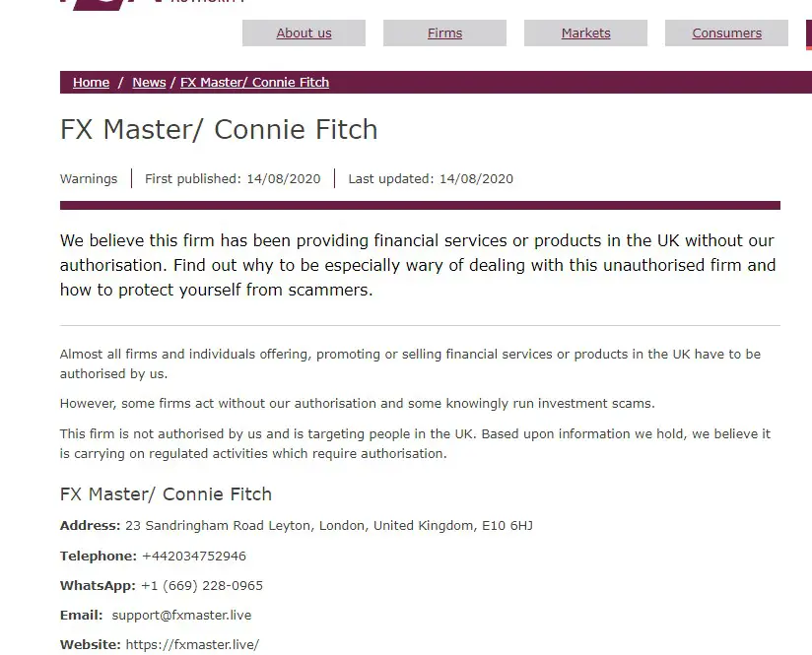Viewport: 812px width, 655px height.
Task: Click FX Master/ Connie Fitch breadcrumb
Action: 255,83
